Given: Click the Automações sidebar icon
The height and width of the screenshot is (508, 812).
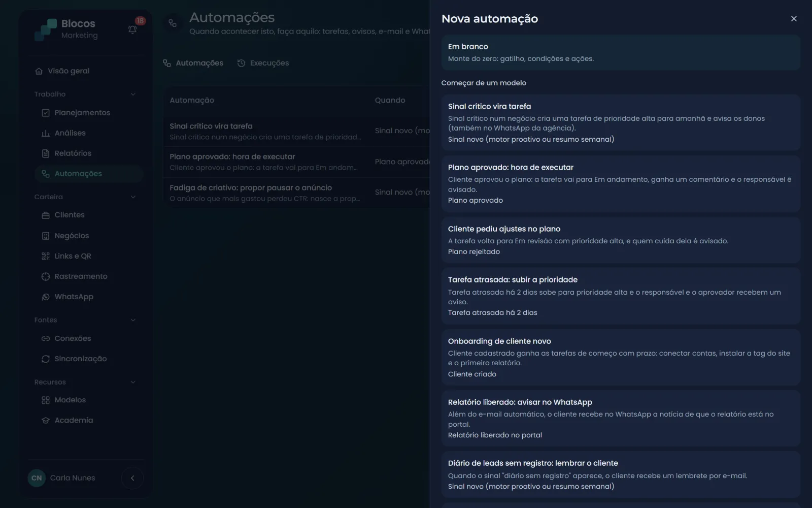Looking at the screenshot, I should coord(46,174).
